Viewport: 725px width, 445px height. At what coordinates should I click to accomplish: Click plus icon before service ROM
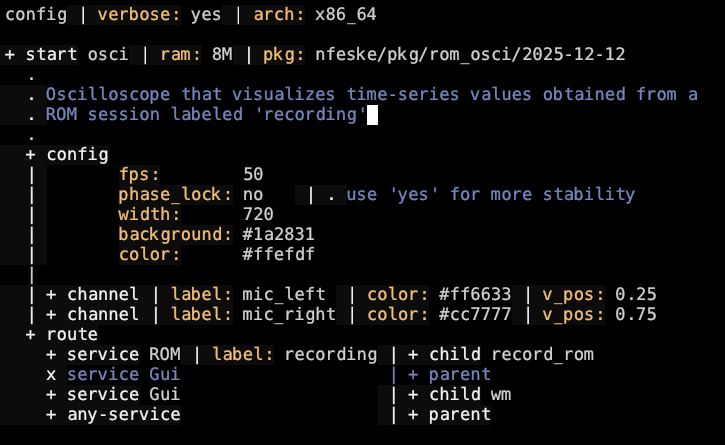51,354
